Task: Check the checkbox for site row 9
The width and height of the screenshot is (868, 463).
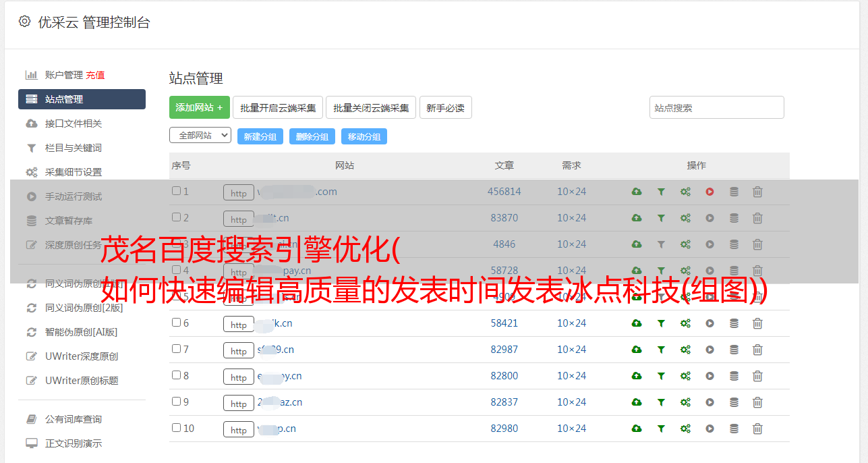Action: (176, 402)
